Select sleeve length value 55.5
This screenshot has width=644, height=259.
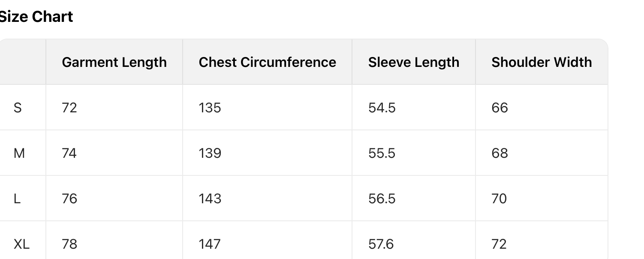382,153
